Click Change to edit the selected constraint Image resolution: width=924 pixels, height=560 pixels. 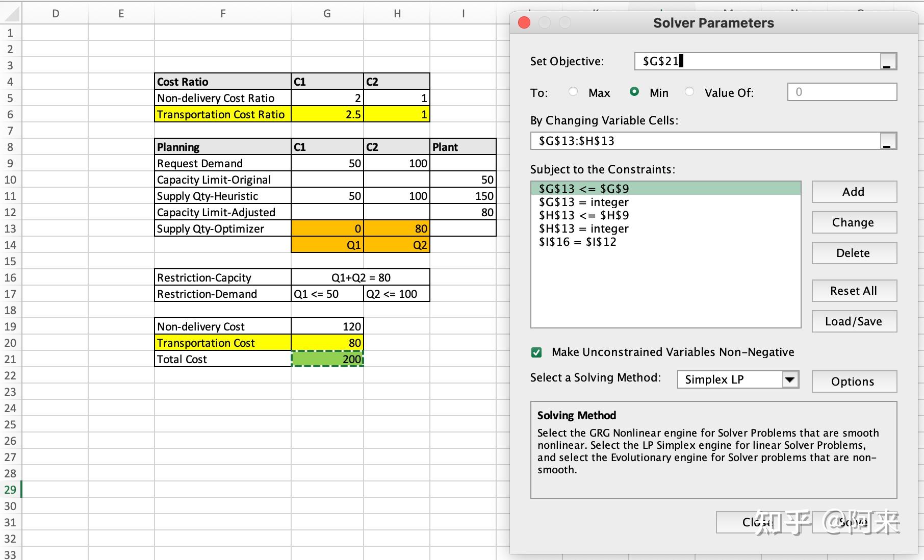click(854, 222)
